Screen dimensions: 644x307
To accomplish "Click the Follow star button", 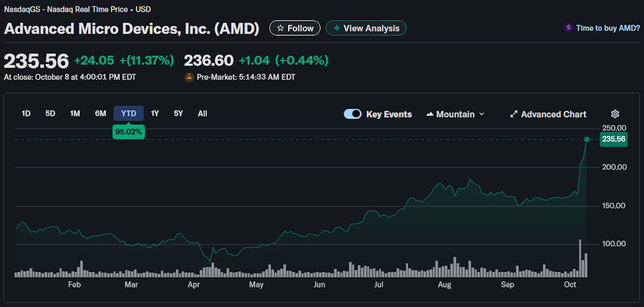I will click(295, 28).
